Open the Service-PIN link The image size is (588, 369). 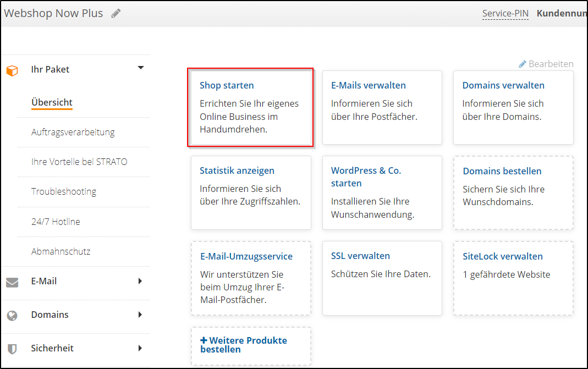point(505,13)
